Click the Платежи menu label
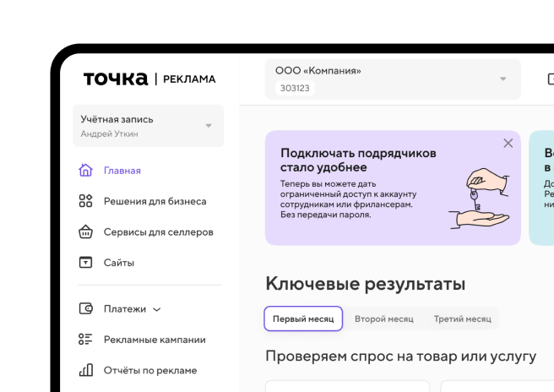Screen dimensions: 554x392 click(125, 309)
